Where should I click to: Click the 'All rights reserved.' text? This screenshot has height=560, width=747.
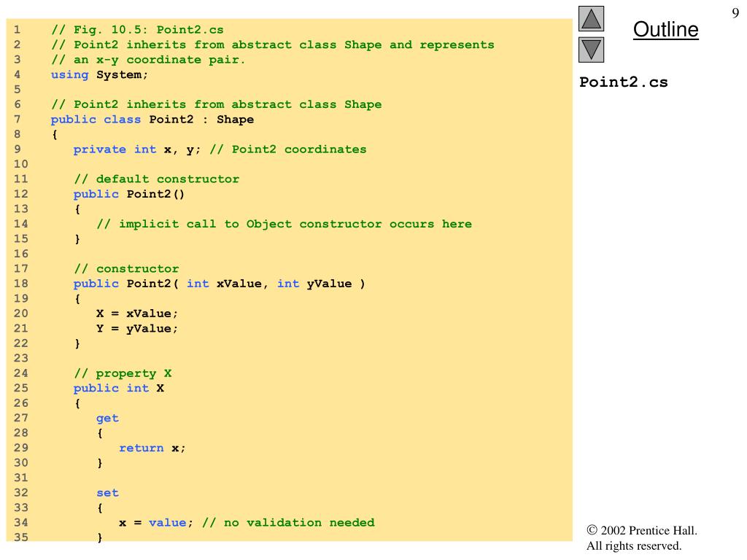[634, 545]
